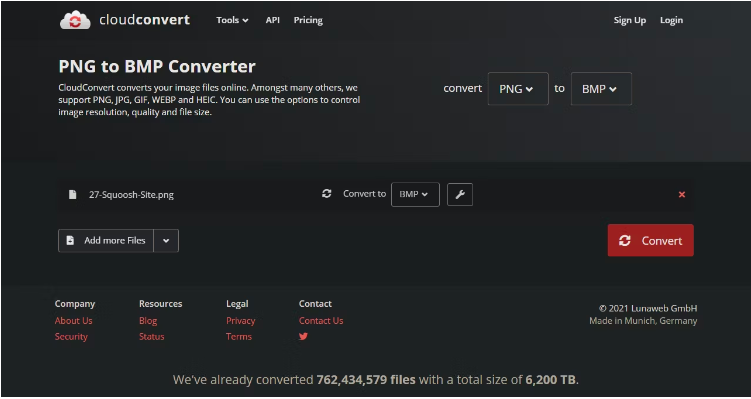Open the Status footer link
The image size is (751, 399).
(x=151, y=336)
